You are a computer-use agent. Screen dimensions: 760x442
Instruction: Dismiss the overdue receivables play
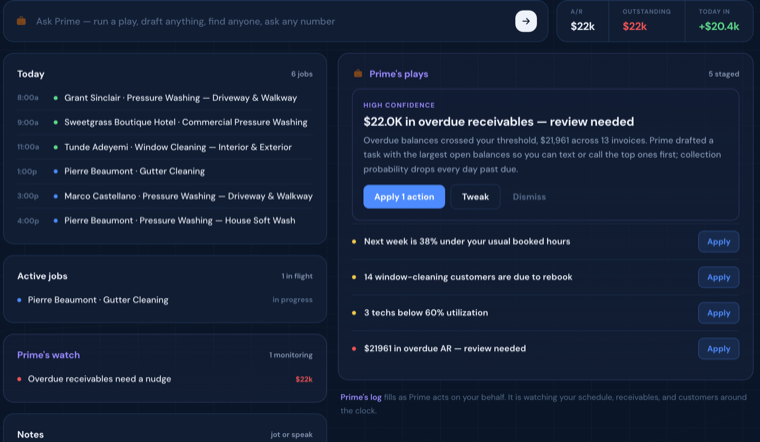click(x=529, y=197)
